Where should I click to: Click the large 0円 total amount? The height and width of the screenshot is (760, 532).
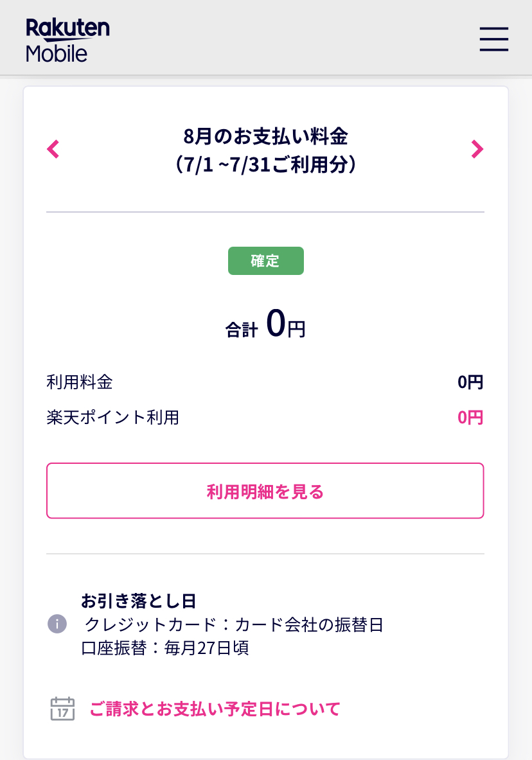click(285, 324)
